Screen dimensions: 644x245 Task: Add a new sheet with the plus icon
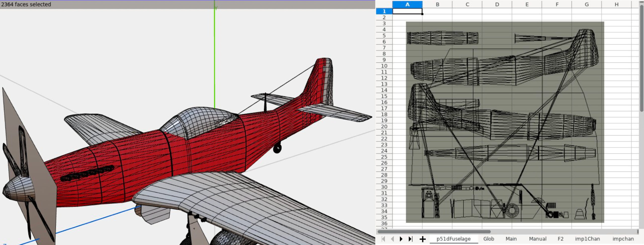(422, 239)
